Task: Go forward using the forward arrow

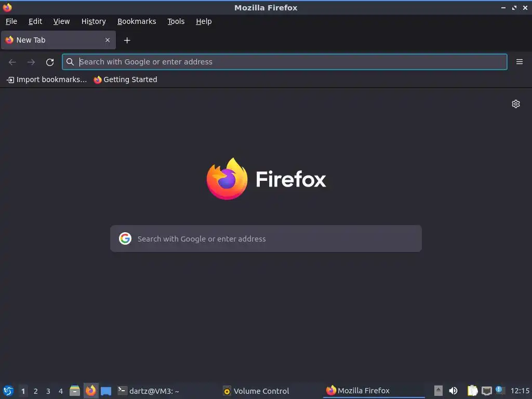Action: point(31,62)
